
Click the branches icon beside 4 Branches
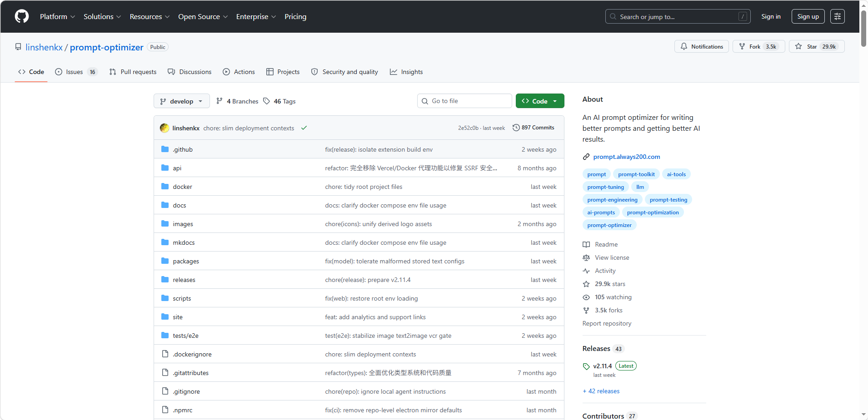coord(219,101)
